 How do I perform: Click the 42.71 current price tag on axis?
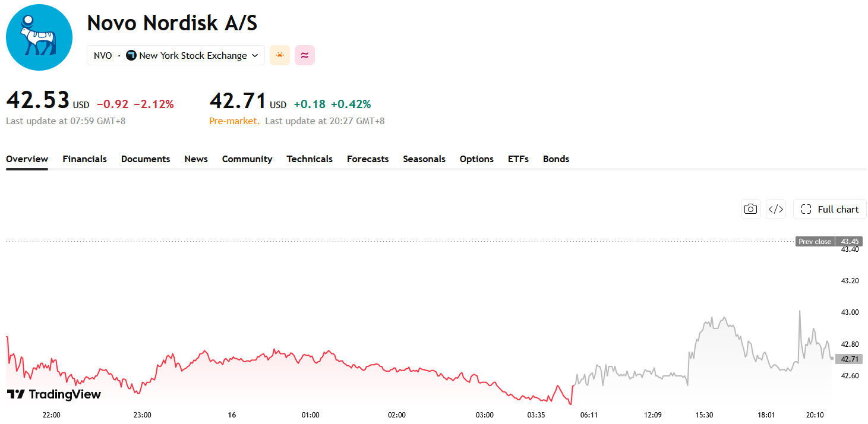click(848, 359)
